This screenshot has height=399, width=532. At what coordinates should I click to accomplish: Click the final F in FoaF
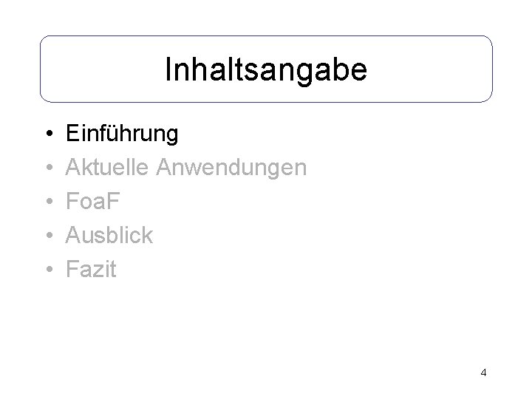click(x=113, y=201)
